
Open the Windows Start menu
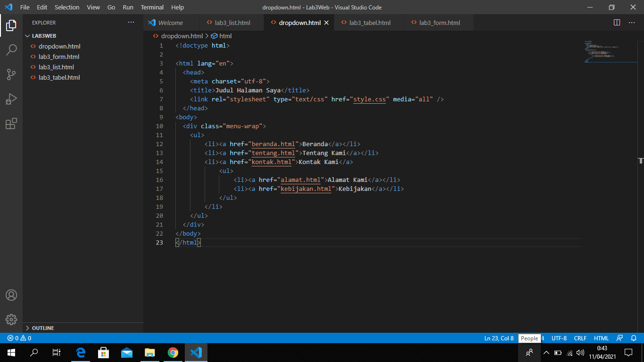coord(11,353)
